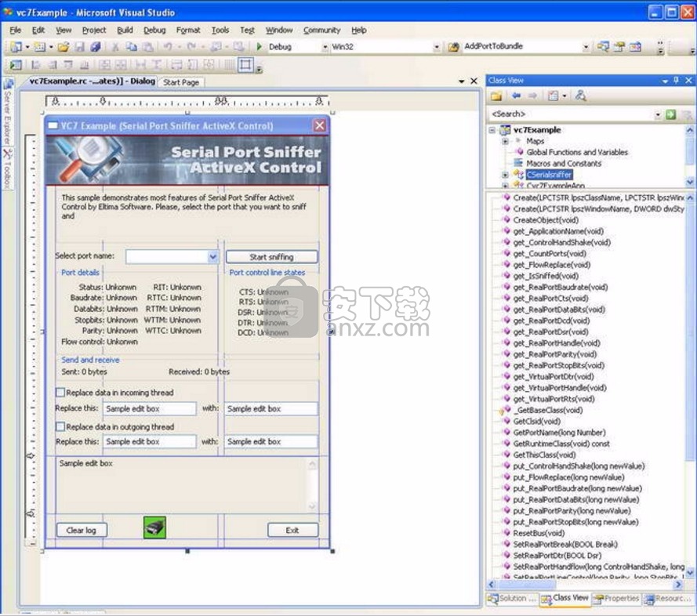Toggle the Grid icon in dialog editor toolbar
Screen dimensions: 697x616
(x=230, y=65)
